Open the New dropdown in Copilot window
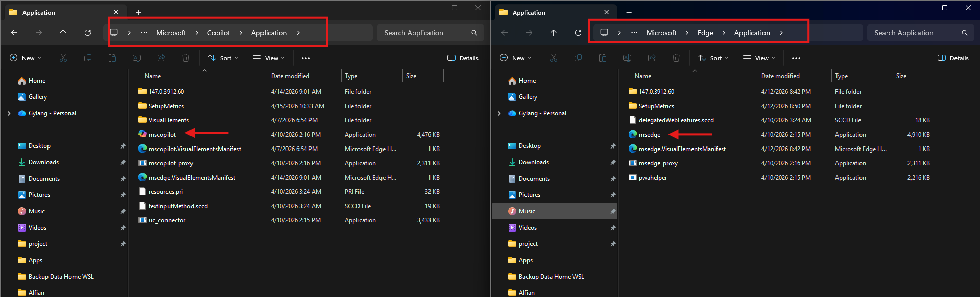980x297 pixels. [26, 58]
